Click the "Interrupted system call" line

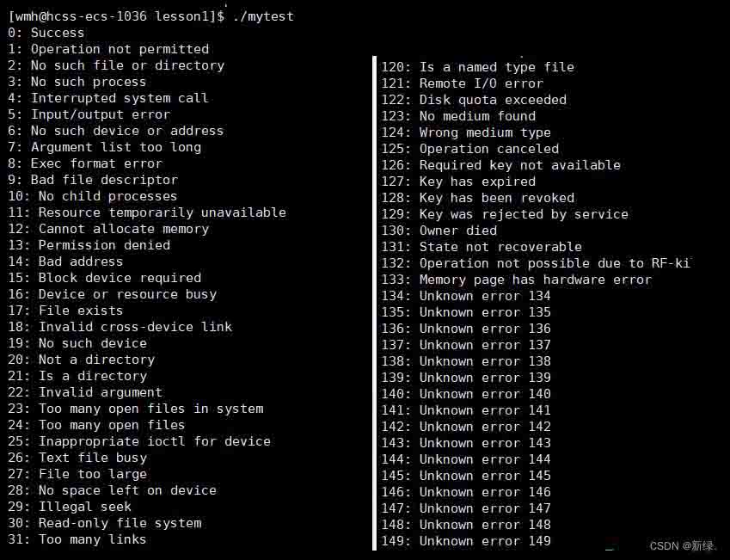pos(108,98)
